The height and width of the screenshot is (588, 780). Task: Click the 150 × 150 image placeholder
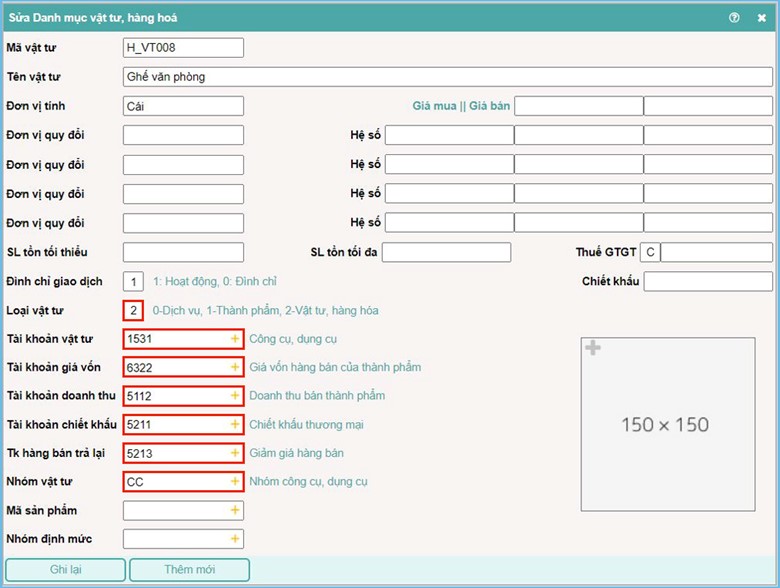[x=664, y=424]
